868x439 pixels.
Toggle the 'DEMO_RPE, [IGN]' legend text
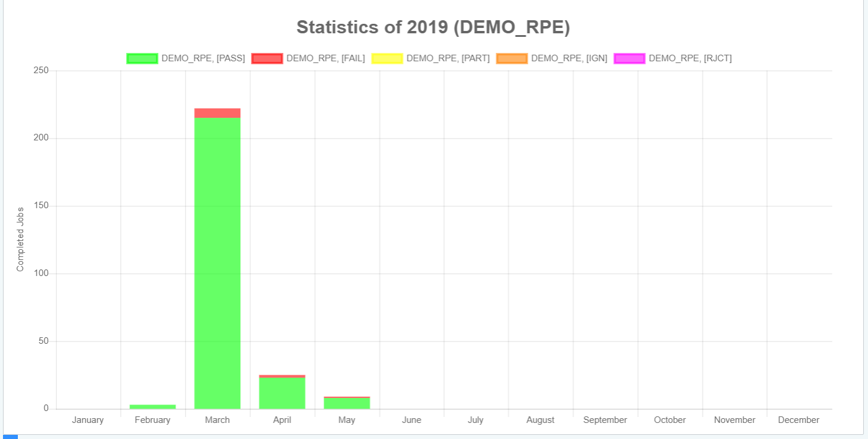click(569, 58)
